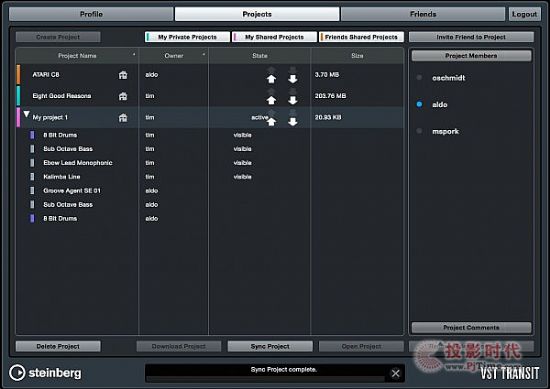
Task: Click the Steinberg logo icon
Action: (x=17, y=373)
